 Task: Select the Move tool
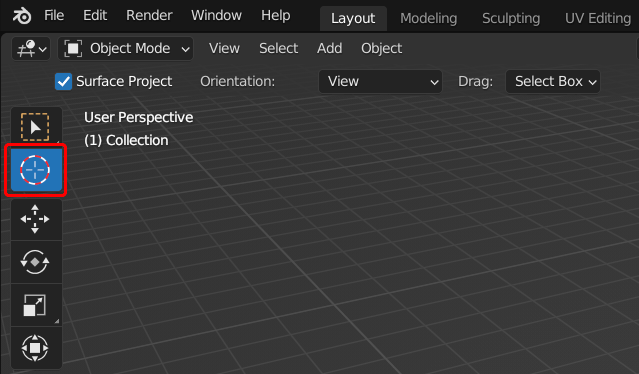pos(36,219)
